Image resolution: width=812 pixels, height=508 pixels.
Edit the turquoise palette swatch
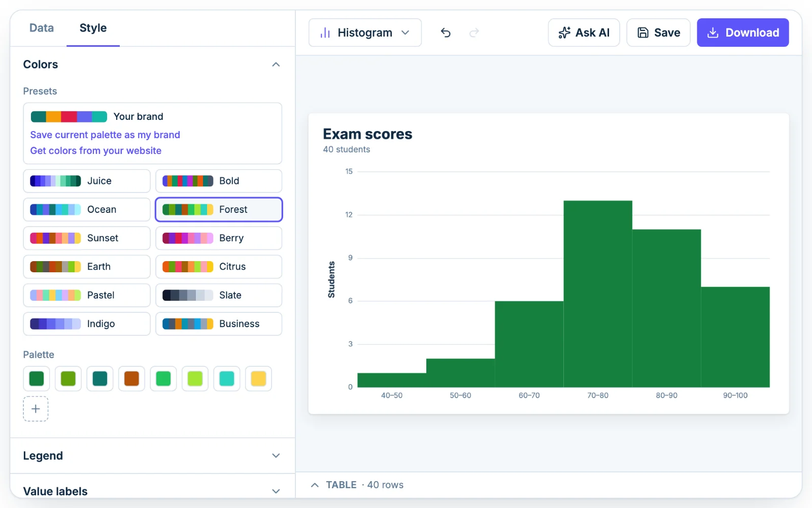pyautogui.click(x=227, y=378)
